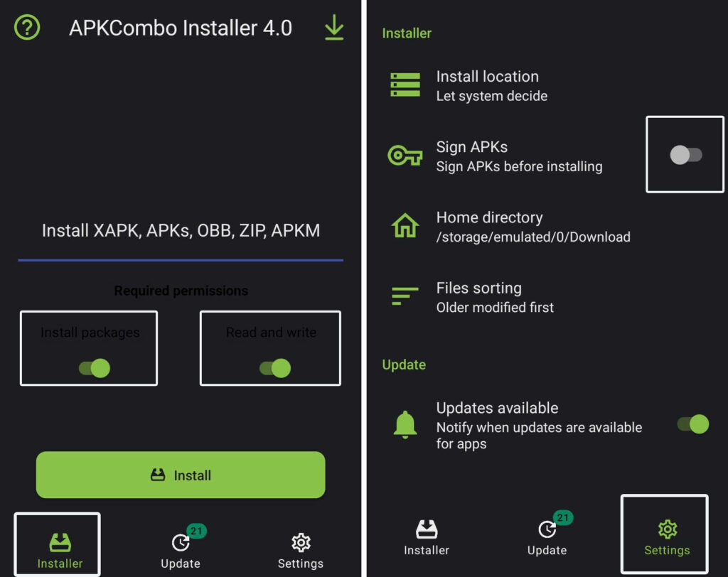728x577 pixels.
Task: Open the Home directory setting
Action: [x=547, y=227]
